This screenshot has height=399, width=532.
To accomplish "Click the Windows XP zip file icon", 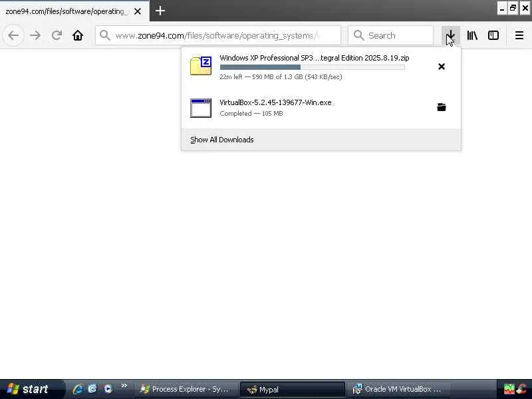I will [201, 66].
